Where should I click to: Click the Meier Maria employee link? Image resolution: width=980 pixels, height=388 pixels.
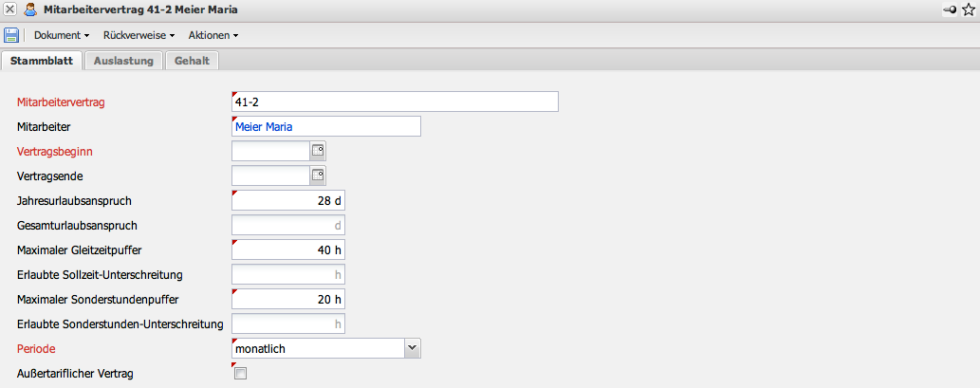(x=265, y=126)
